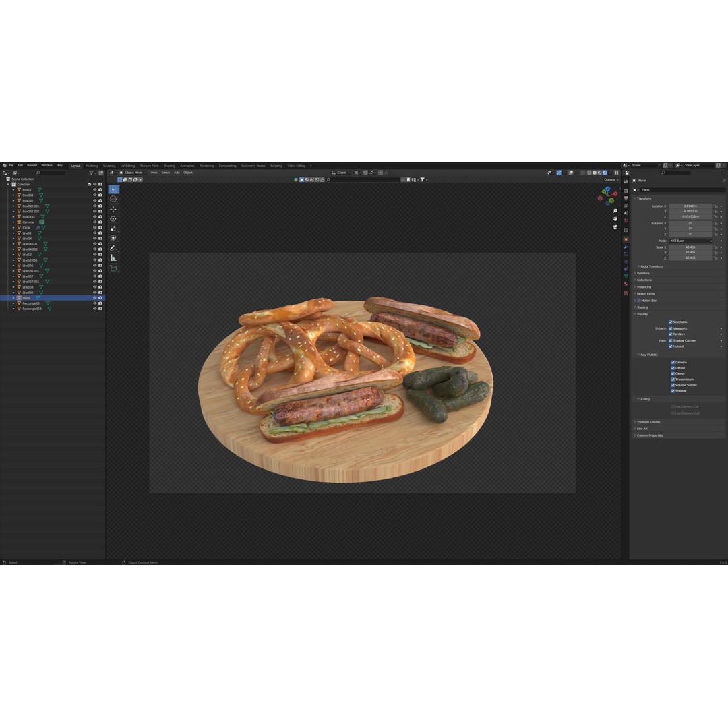Screen dimensions: 728x728
Task: Select the Cursor tool
Action: tap(113, 199)
